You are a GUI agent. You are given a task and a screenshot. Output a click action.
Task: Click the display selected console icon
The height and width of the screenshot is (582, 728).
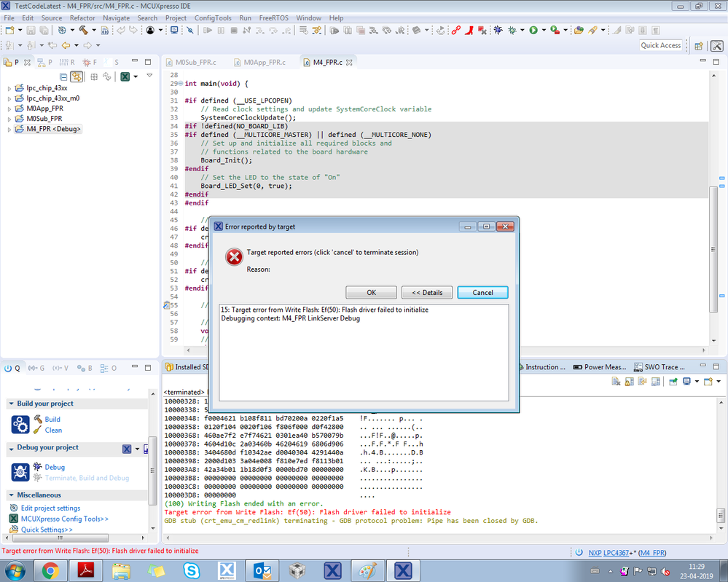686,382
